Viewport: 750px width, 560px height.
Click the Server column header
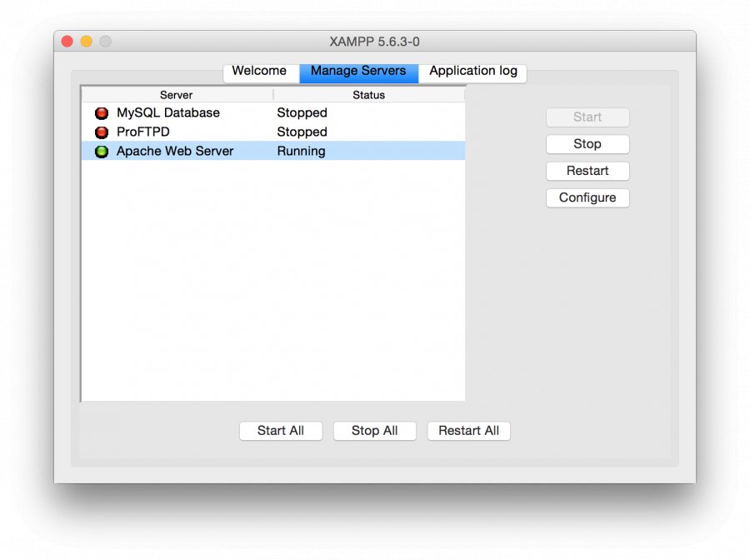[x=177, y=95]
